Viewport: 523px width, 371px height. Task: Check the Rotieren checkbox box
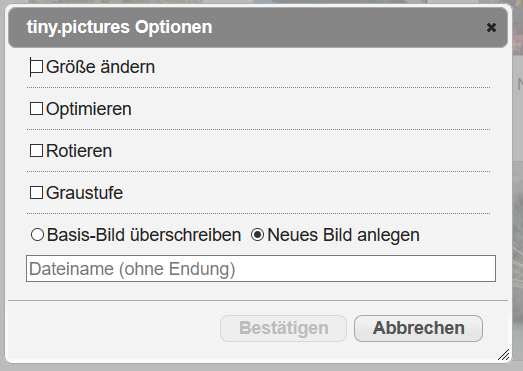(x=36, y=150)
